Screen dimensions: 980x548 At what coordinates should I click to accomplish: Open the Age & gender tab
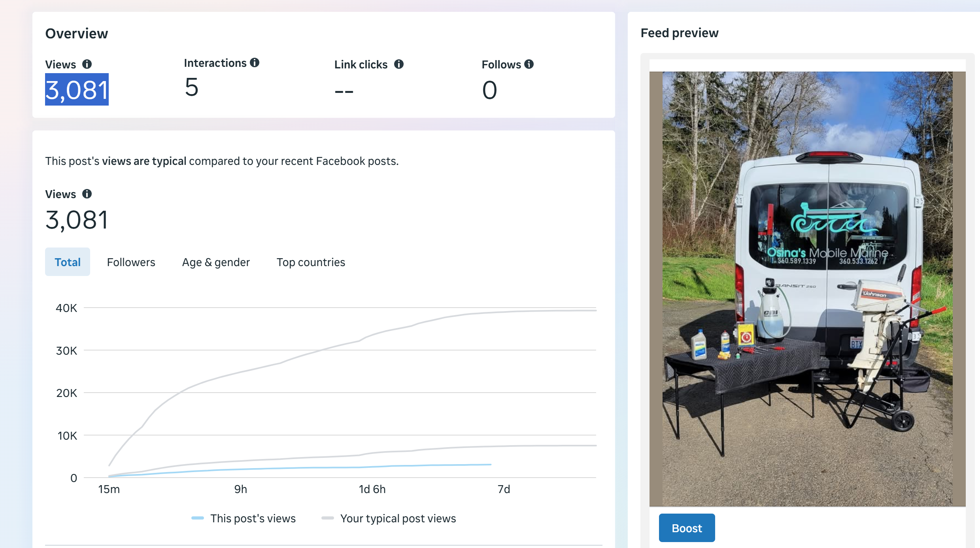tap(216, 262)
